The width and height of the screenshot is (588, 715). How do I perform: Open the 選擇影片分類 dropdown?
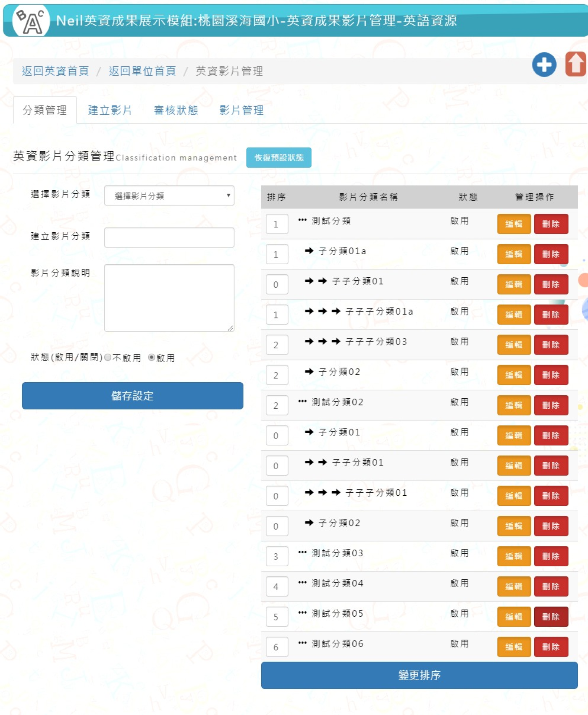click(x=169, y=196)
